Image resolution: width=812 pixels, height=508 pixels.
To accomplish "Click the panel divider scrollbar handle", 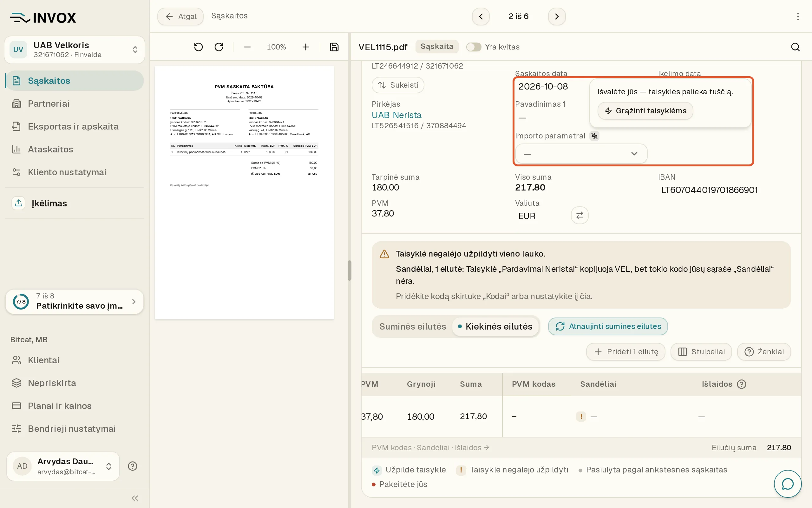I will 349,270.
